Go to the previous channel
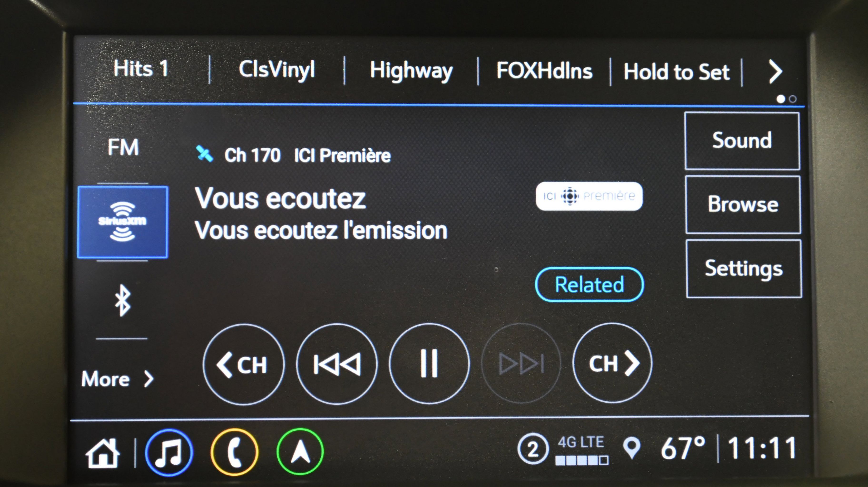 point(243,364)
